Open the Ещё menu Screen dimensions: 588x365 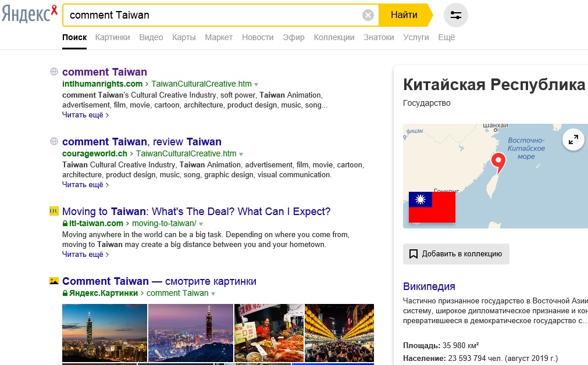click(446, 37)
